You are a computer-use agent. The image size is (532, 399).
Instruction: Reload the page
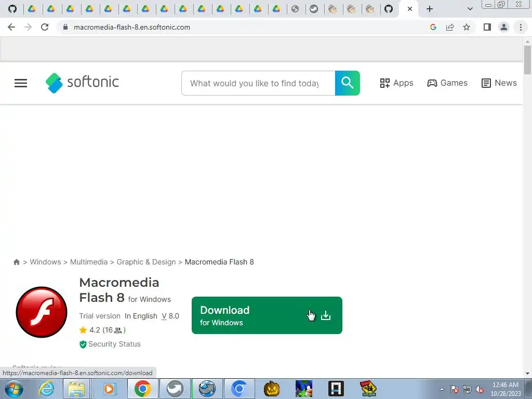[x=45, y=27]
